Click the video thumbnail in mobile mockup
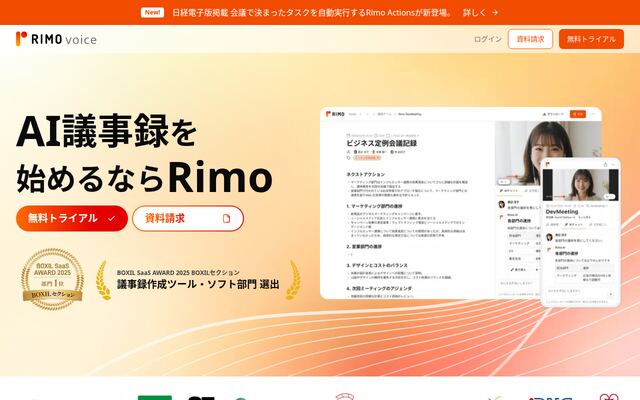The height and width of the screenshot is (400, 640). click(x=580, y=185)
